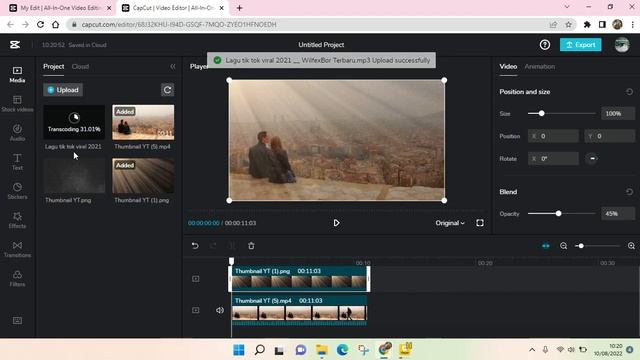Open Windows taskbar search
Screen dimensions: 640x360
(x=260, y=350)
